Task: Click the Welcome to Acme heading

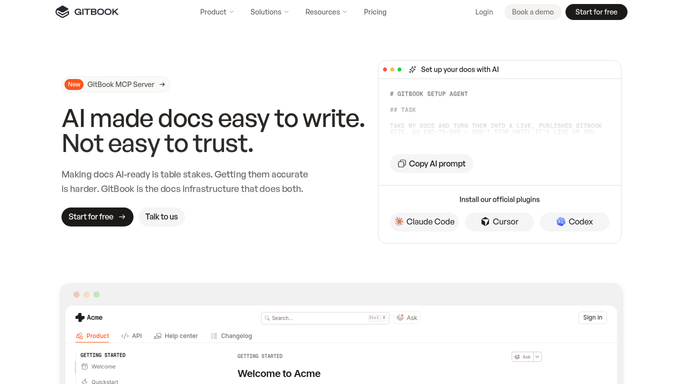Action: coord(279,374)
